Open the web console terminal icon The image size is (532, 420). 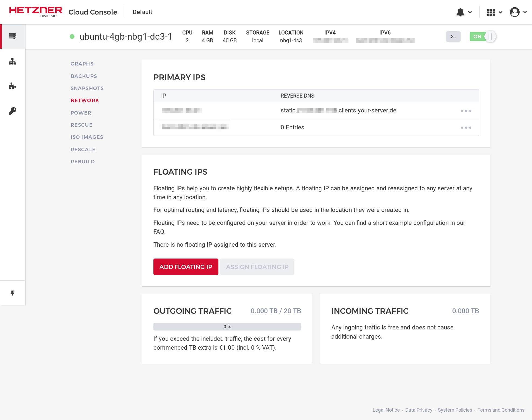coord(453,36)
